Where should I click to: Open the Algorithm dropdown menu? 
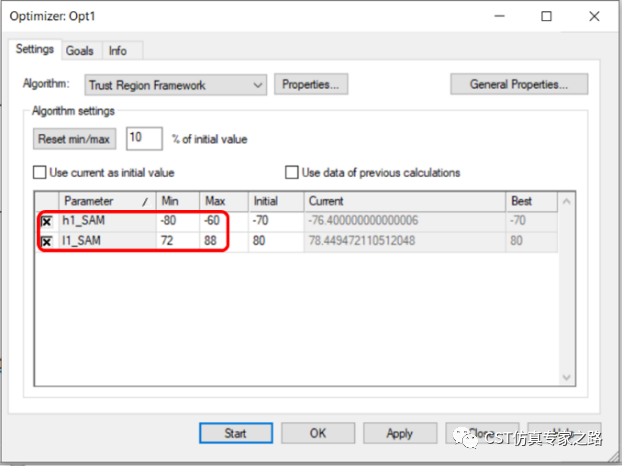pyautogui.click(x=174, y=85)
